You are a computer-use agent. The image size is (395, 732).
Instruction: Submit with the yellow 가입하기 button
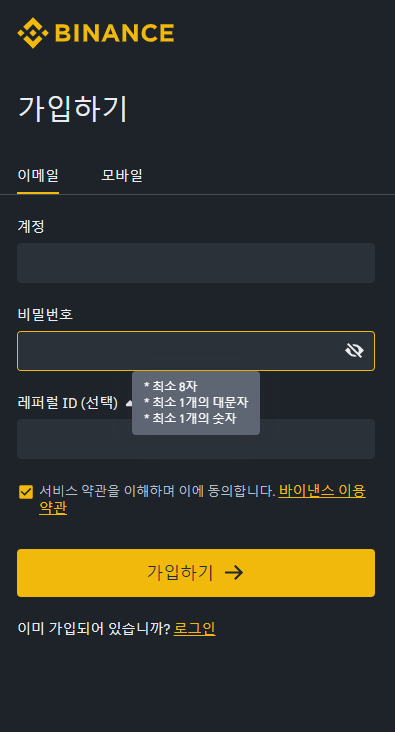pyautogui.click(x=196, y=573)
